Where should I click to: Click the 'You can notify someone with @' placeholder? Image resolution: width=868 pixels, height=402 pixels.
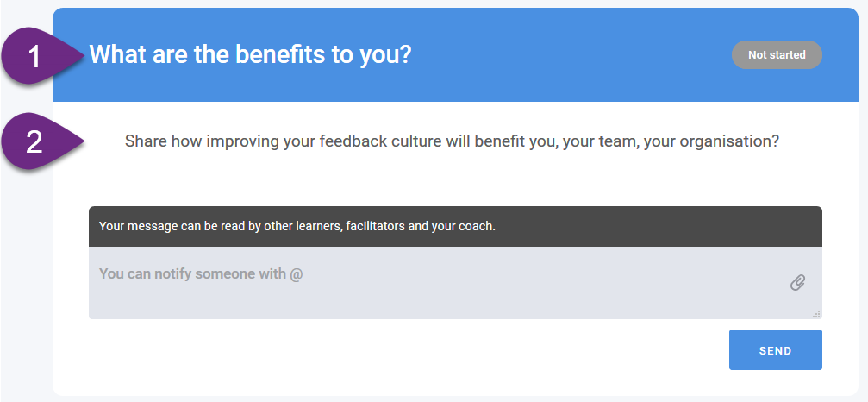point(201,273)
